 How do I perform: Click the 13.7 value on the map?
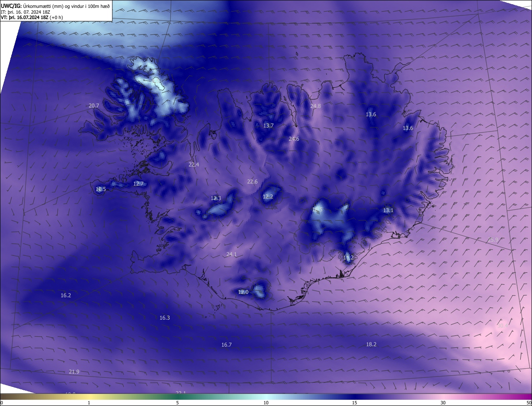pyautogui.click(x=268, y=126)
